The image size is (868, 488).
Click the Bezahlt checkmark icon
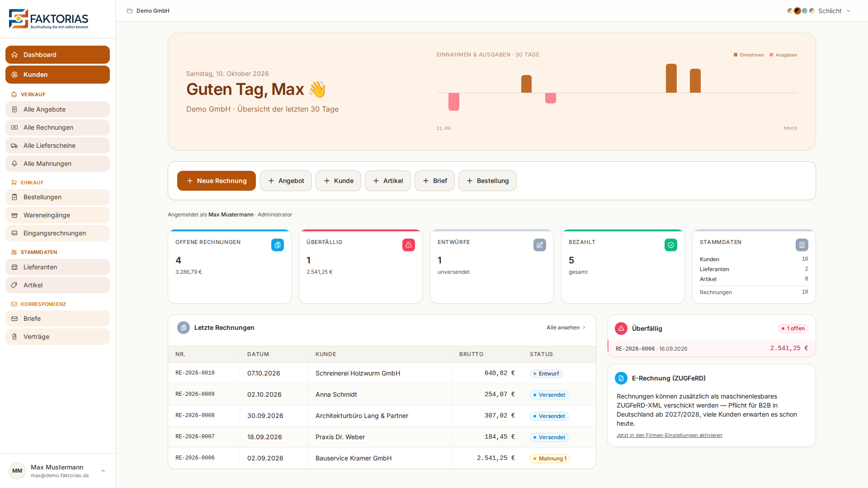671,245
